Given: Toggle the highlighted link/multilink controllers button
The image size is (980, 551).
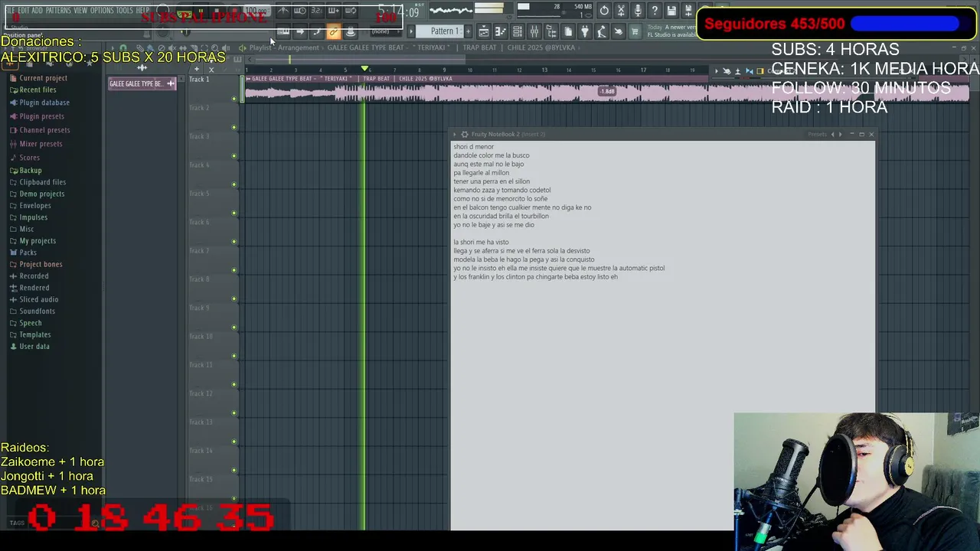Looking at the screenshot, I should [x=333, y=31].
